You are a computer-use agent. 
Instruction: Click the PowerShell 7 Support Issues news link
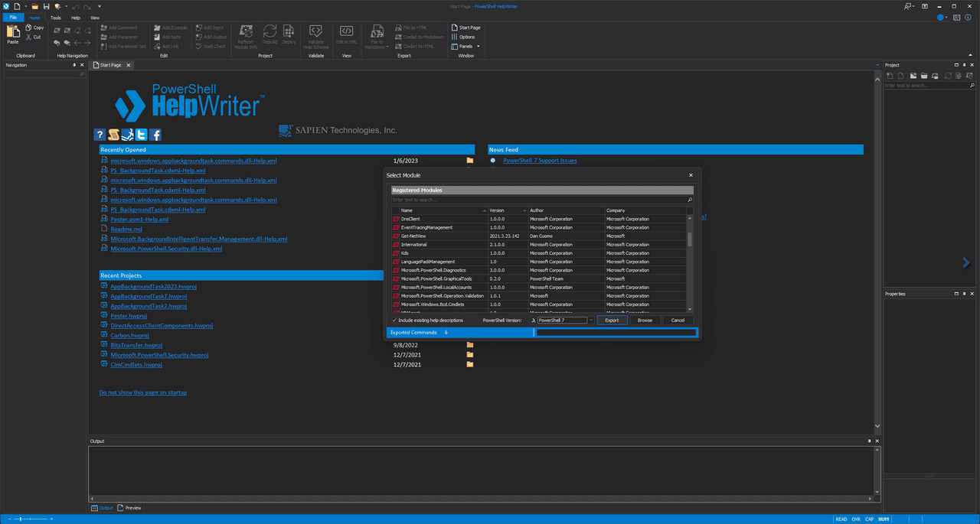540,161
